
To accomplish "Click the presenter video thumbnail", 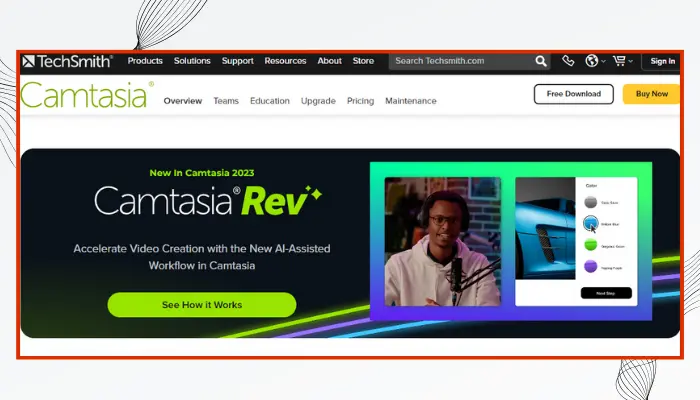I will pyautogui.click(x=443, y=242).
